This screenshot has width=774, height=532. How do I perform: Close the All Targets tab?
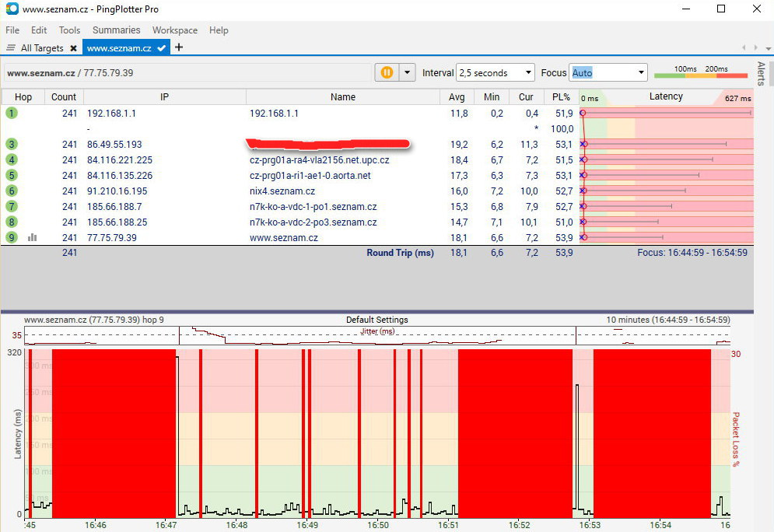click(73, 48)
